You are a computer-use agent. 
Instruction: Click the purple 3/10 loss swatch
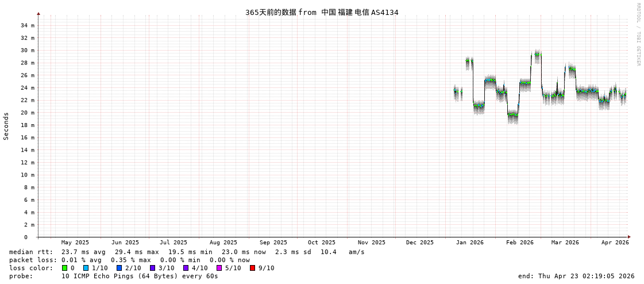click(x=152, y=268)
